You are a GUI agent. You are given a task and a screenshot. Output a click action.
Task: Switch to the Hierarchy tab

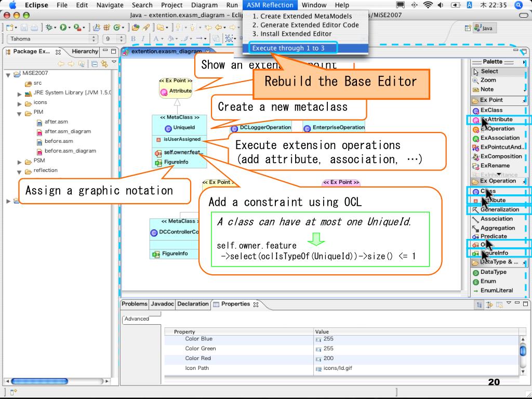[85, 51]
